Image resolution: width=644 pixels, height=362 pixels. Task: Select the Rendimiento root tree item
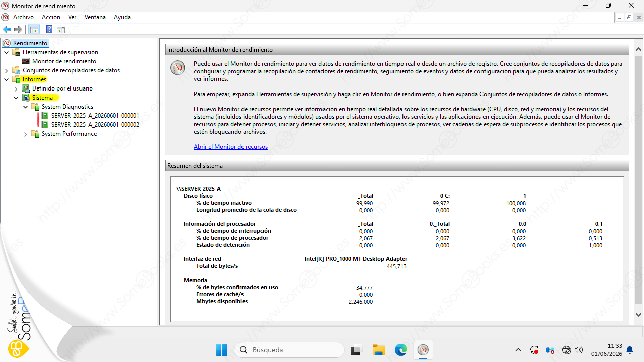tap(30, 43)
